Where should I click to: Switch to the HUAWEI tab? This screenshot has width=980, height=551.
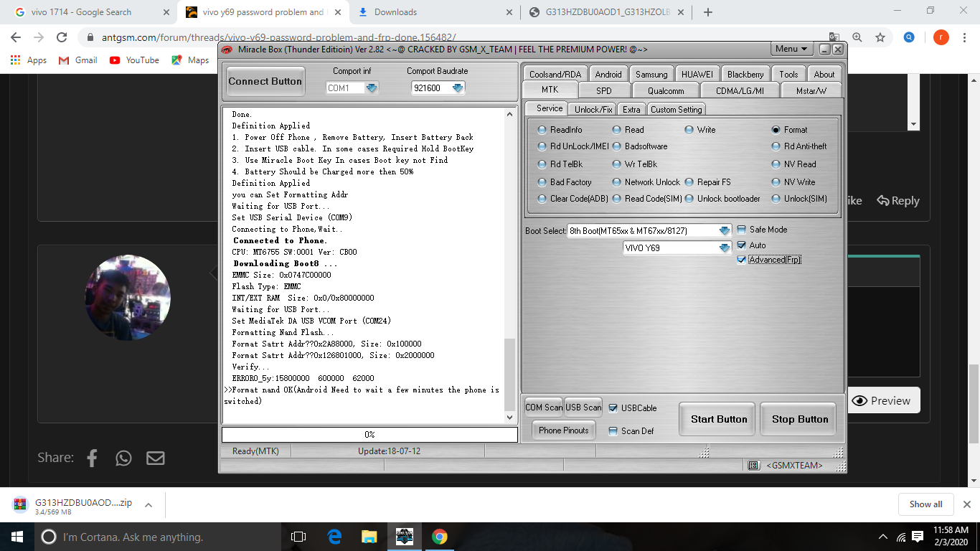697,74
